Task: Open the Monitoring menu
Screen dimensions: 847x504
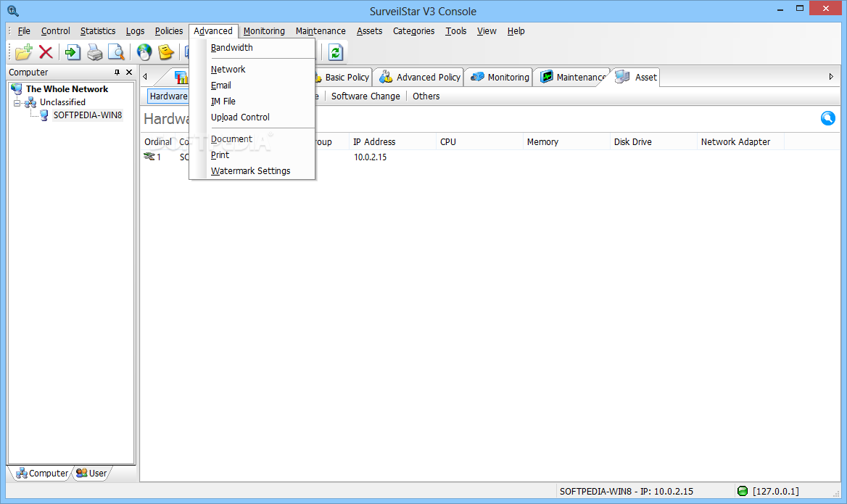Action: 264,30
